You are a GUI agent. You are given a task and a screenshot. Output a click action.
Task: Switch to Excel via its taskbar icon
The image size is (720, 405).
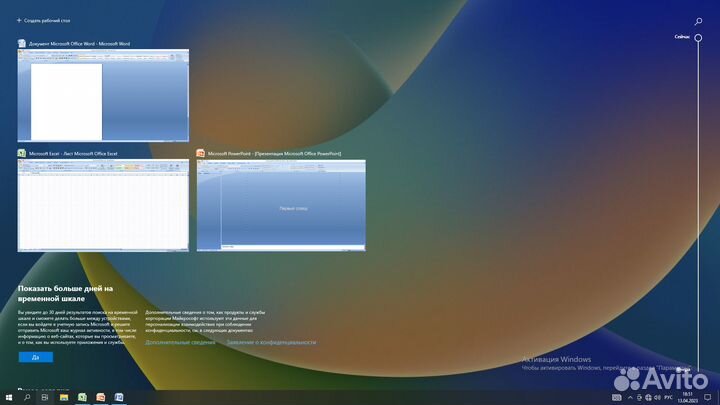tap(82, 397)
